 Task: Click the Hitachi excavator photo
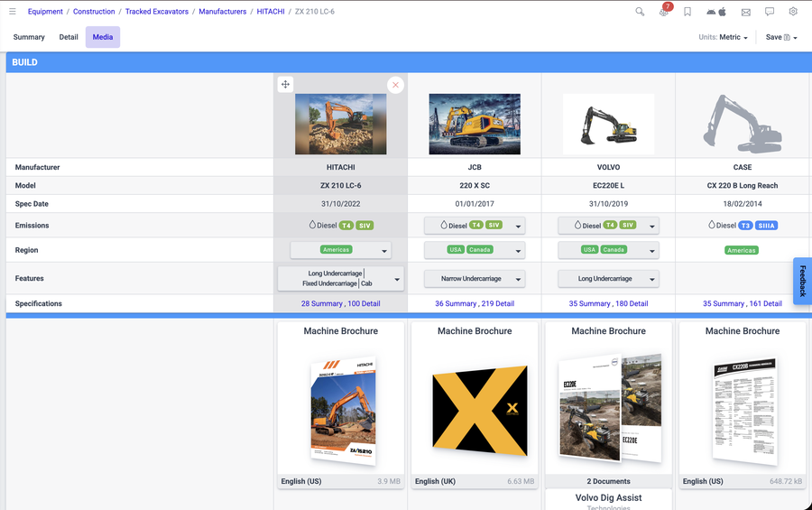coord(341,125)
